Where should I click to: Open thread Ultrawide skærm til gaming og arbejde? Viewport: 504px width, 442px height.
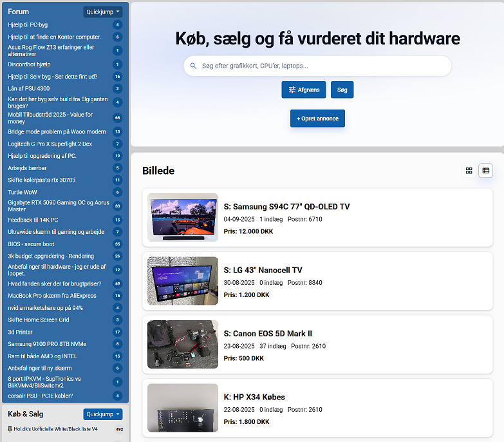click(56, 232)
